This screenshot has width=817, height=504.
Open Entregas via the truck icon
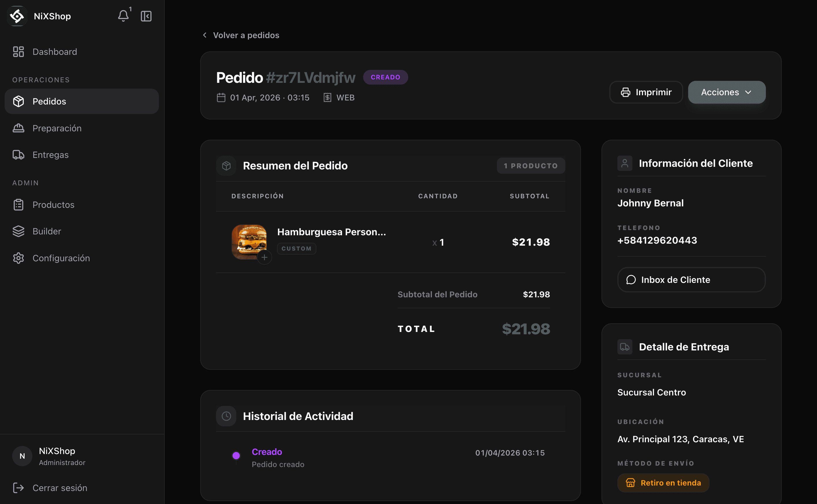point(18,154)
